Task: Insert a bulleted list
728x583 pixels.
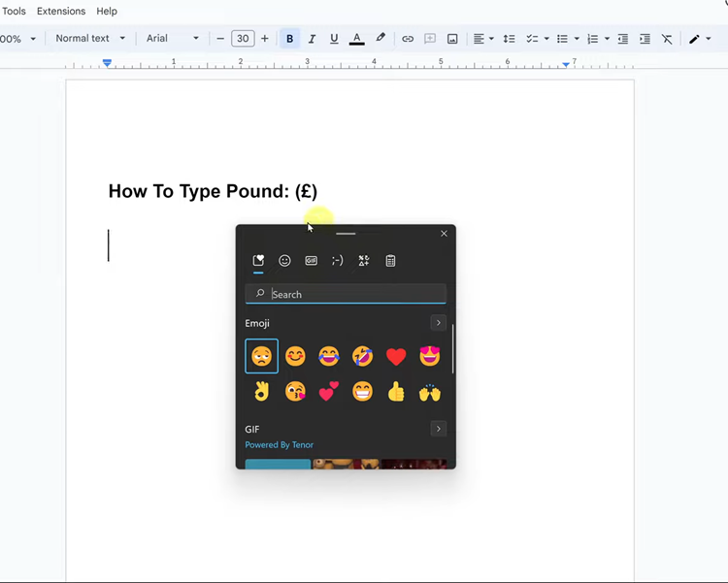Action: pos(562,39)
